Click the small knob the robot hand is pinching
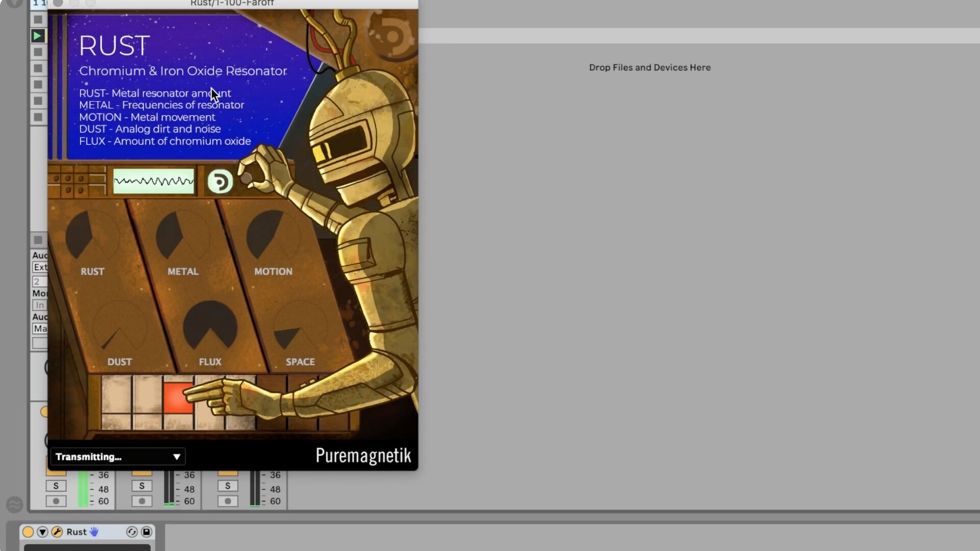Viewport: 980px width, 551px height. click(247, 178)
